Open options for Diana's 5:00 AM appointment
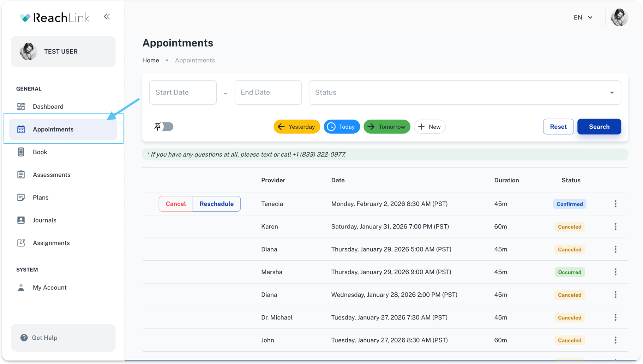Image resolution: width=643 pixels, height=364 pixels. [615, 249]
